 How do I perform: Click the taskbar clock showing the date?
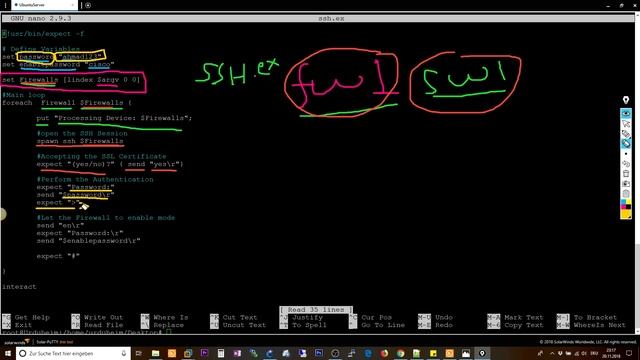click(611, 353)
